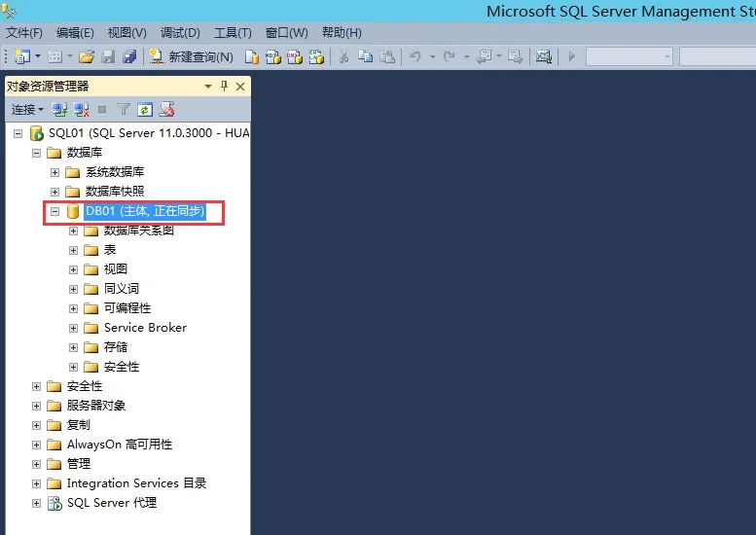Click the Start Debugging play icon
Image resolution: width=756 pixels, height=535 pixels.
coord(572,56)
